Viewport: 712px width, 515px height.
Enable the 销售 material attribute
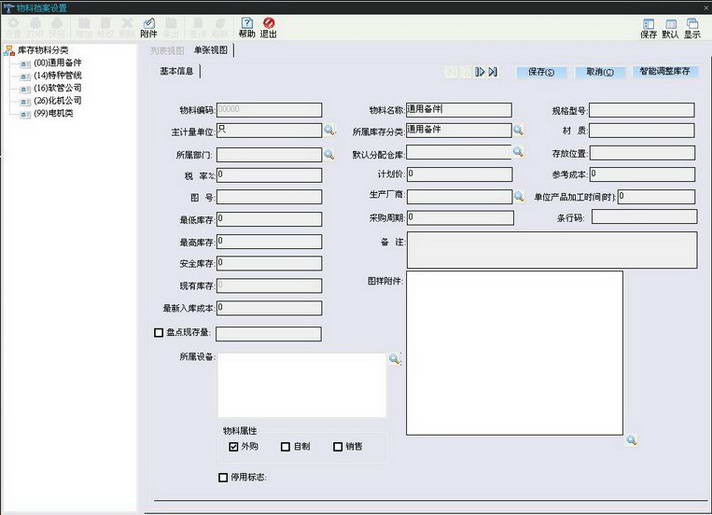[338, 447]
